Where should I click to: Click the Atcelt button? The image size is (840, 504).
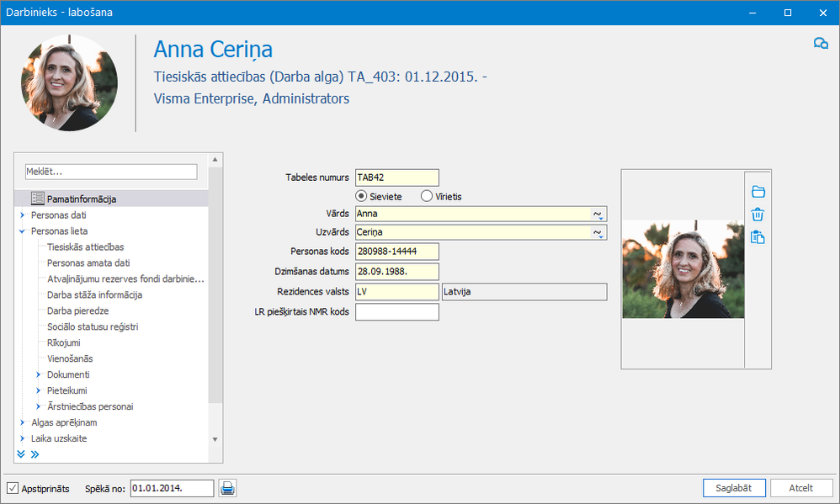[x=800, y=488]
